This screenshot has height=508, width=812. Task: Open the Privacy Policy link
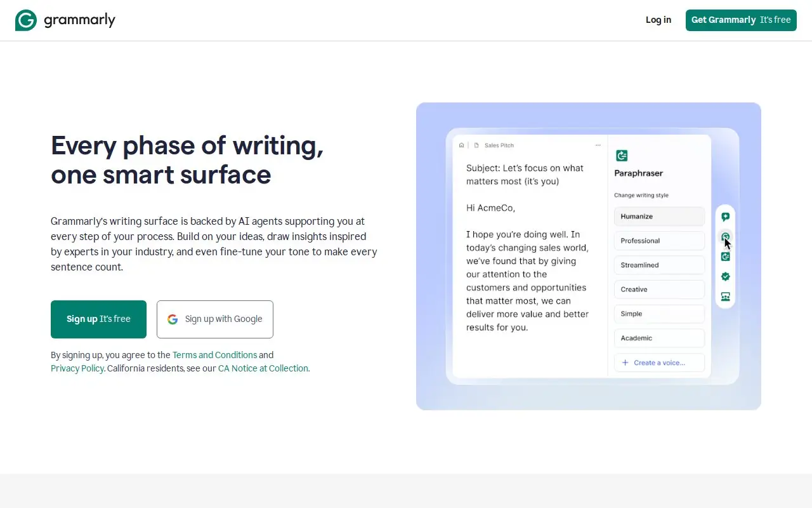(77, 368)
